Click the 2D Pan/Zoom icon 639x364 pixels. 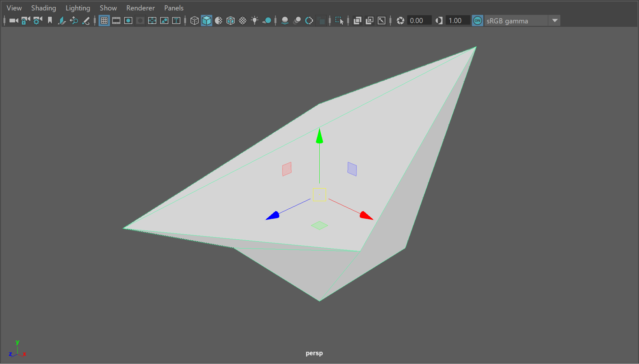(74, 21)
